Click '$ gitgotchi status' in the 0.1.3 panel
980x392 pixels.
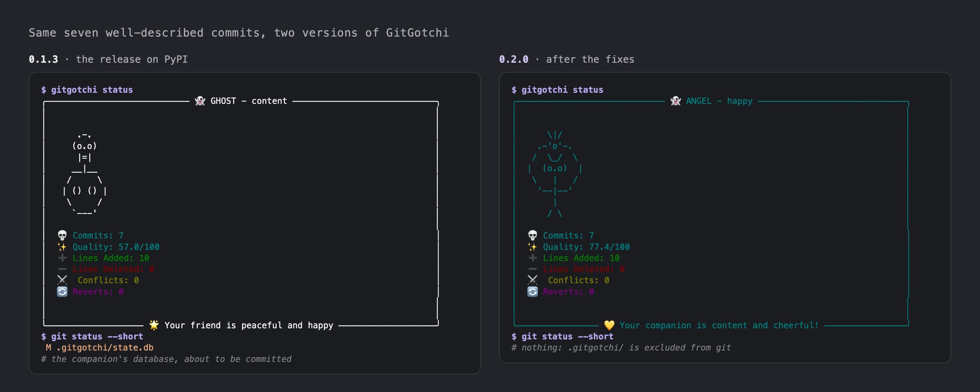87,90
